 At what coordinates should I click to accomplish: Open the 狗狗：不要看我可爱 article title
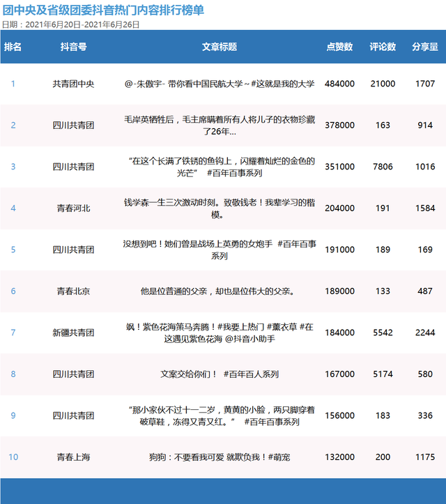[x=220, y=457]
